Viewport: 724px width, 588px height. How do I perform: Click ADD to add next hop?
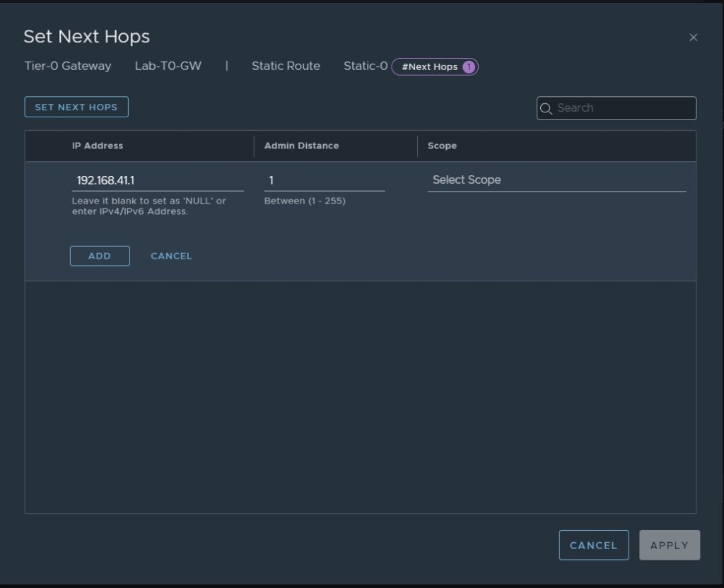pos(100,256)
